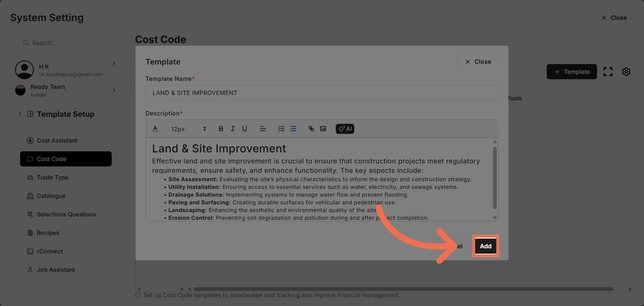
Task: Apply underline formatting in editor
Action: pos(244,129)
